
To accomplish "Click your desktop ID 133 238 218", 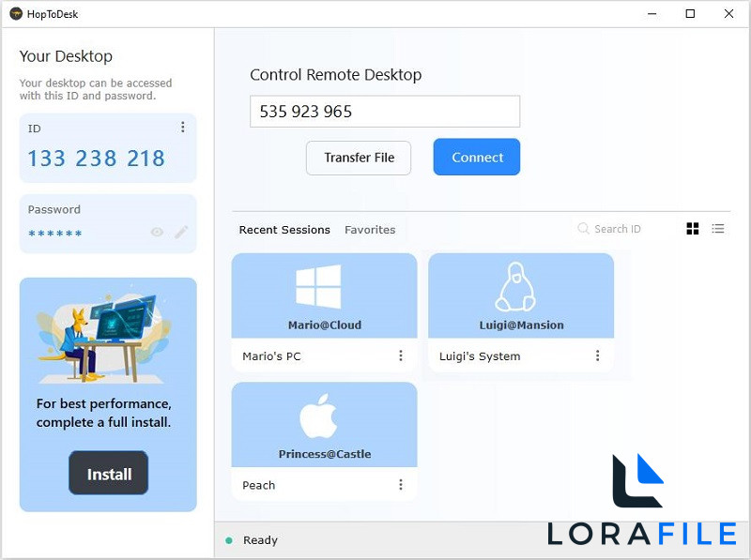I will 97,159.
